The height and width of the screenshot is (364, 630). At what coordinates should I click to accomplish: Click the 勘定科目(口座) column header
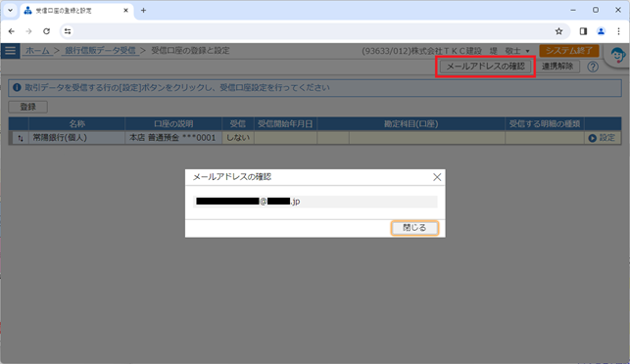(x=412, y=124)
